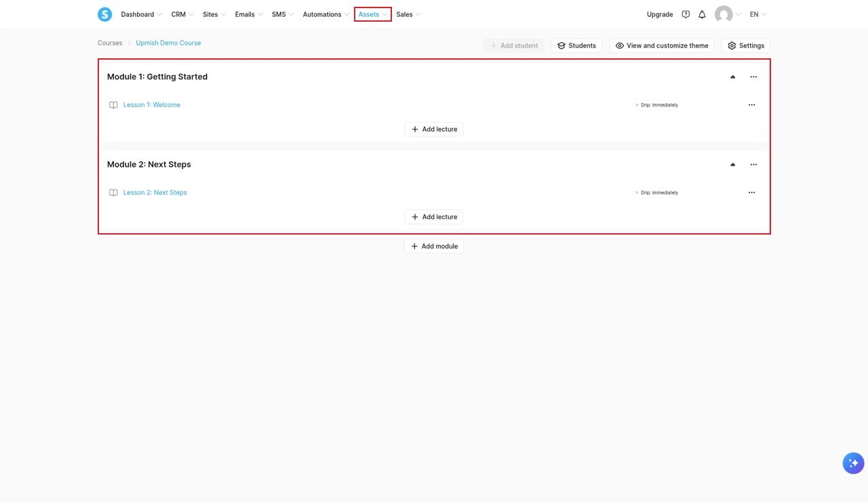
Task: Open the notifications bell
Action: click(x=702, y=14)
